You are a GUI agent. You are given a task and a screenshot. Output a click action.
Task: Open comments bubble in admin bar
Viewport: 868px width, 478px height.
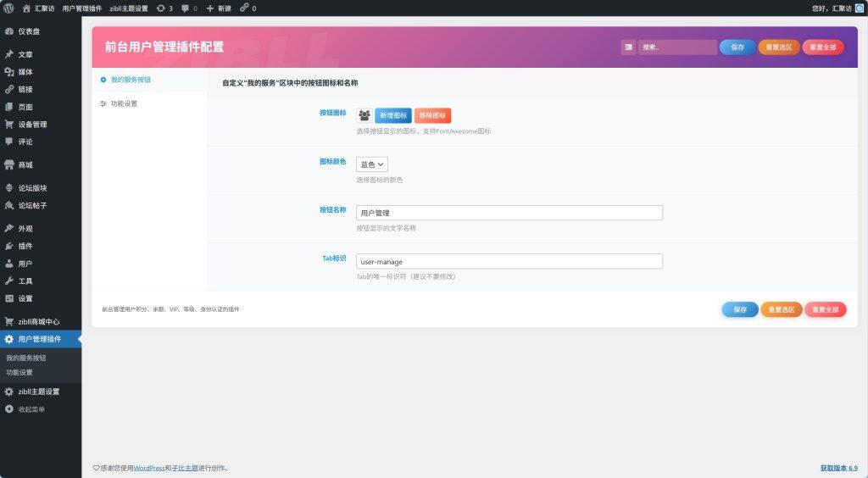click(189, 8)
